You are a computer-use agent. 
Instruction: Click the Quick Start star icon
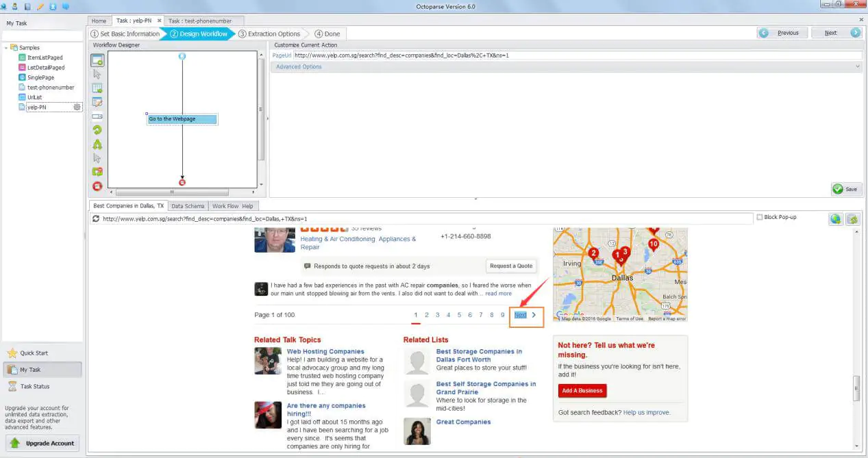12,353
